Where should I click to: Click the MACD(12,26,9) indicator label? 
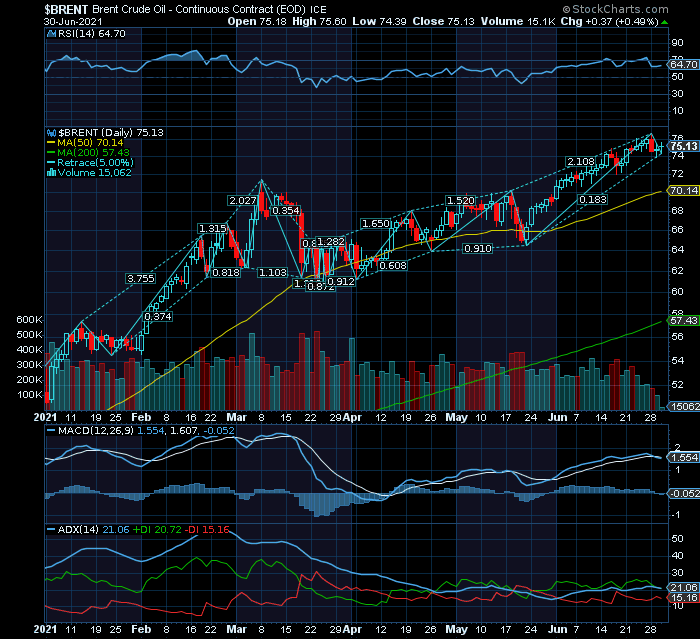pos(96,431)
